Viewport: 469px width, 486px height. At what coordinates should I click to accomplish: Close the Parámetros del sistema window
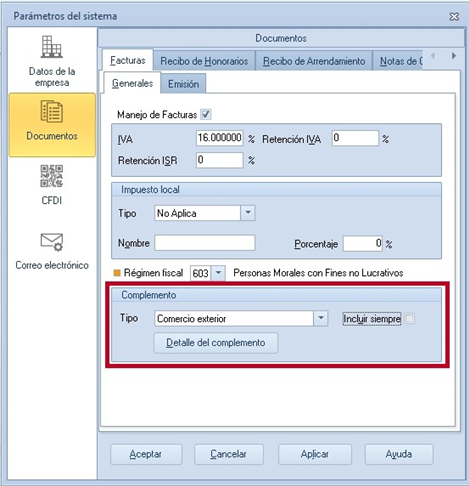(x=454, y=16)
